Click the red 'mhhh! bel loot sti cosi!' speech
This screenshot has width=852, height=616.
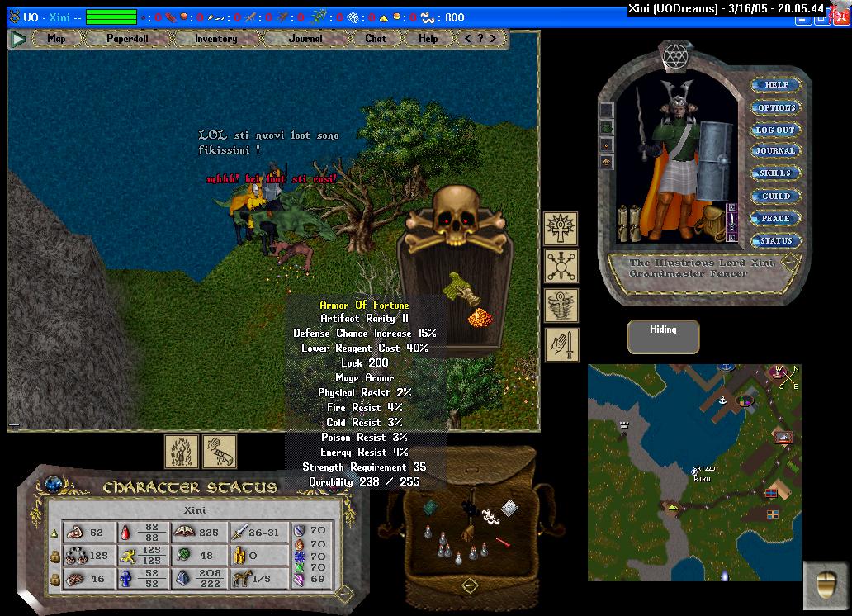[271, 179]
